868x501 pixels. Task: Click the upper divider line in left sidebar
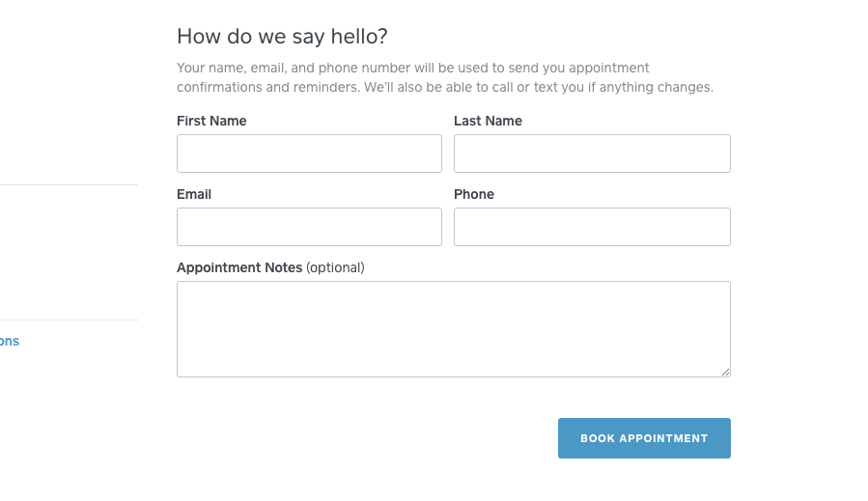[69, 184]
